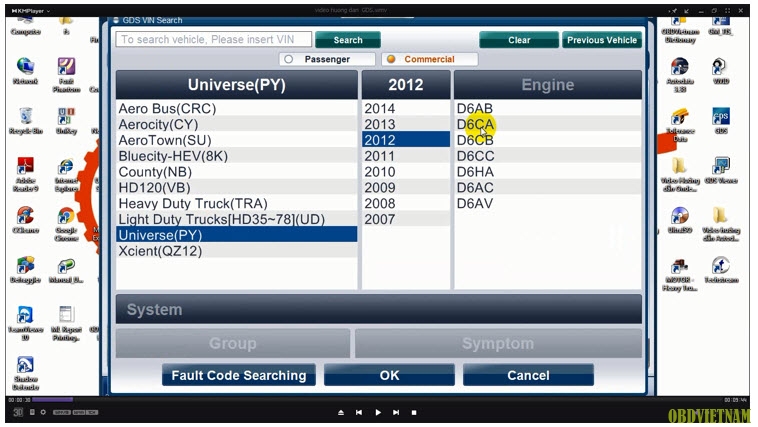The width and height of the screenshot is (758, 427).
Task: Open GDS Viewer desktop shortcut
Action: [x=721, y=170]
